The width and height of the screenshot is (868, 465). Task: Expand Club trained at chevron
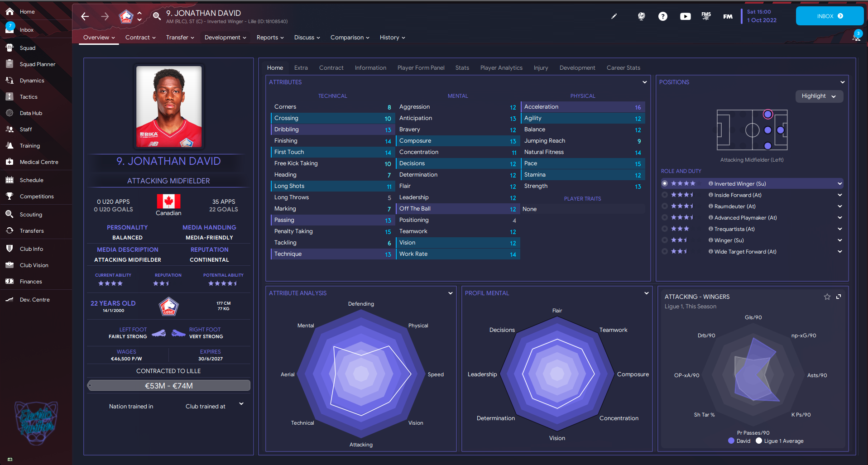(x=241, y=403)
